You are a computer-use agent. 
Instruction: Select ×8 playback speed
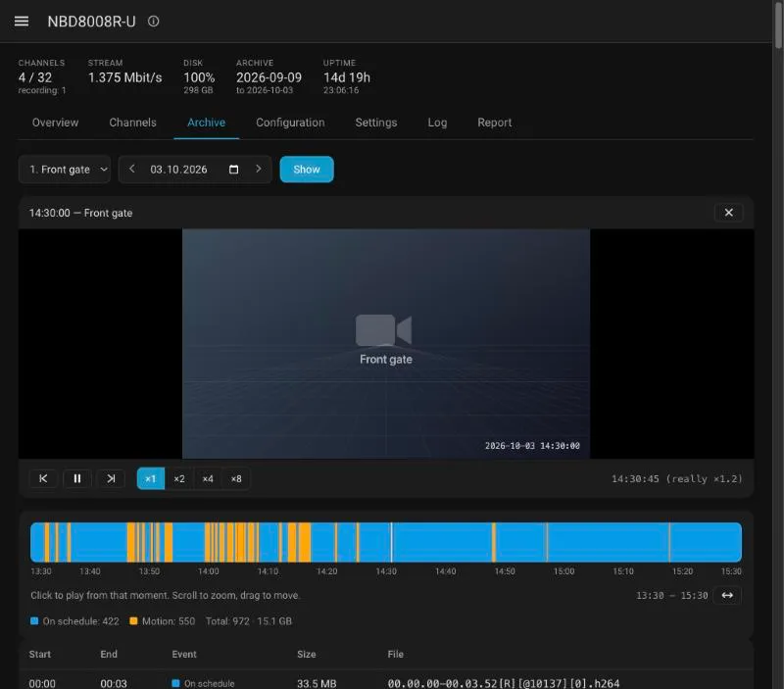[236, 478]
